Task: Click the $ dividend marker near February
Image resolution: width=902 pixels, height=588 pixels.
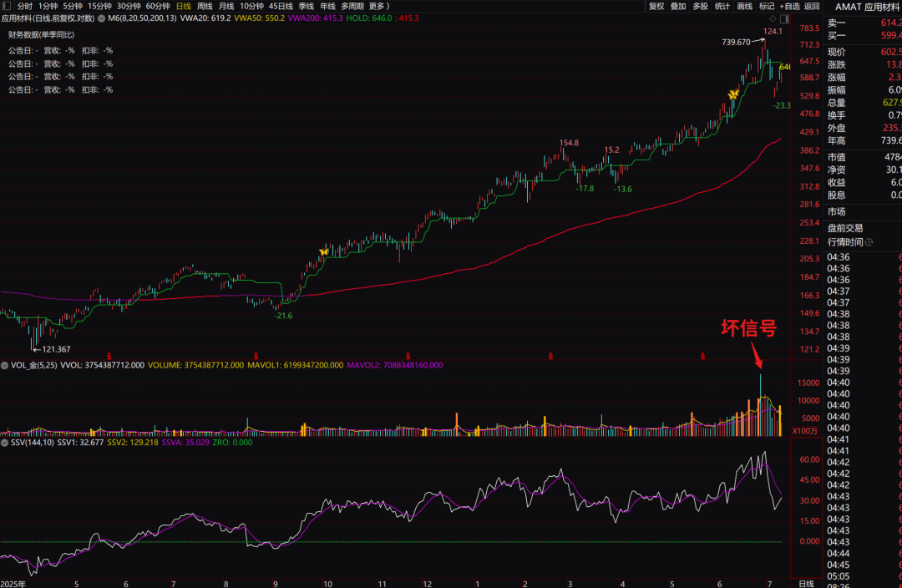Action: tap(550, 356)
